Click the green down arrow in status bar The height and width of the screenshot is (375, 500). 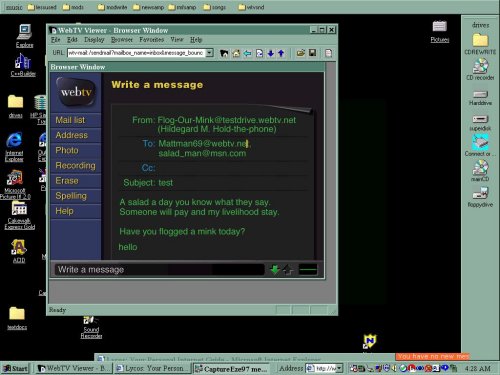275,270
